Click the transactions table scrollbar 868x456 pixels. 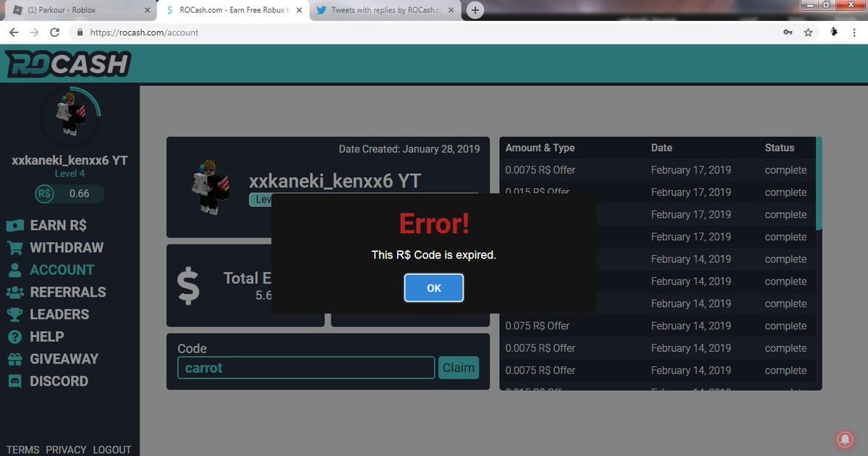click(x=819, y=184)
